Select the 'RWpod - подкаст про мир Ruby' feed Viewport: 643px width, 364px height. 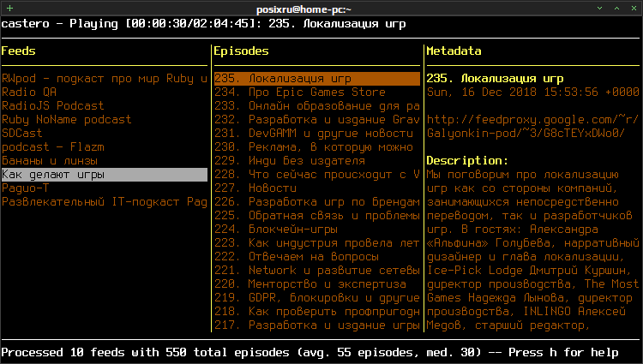pos(105,78)
